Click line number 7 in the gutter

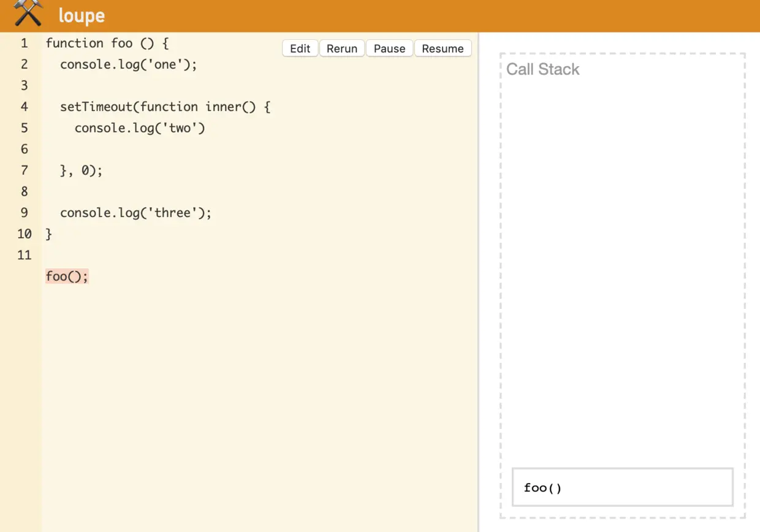[25, 170]
